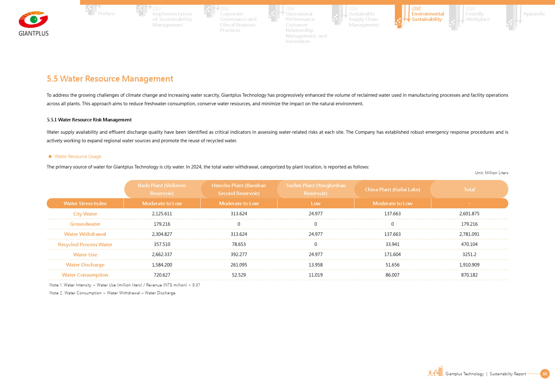Switch to Sustainable Supply Chain Management chapter
This screenshot has height=392, width=555.
(363, 19)
